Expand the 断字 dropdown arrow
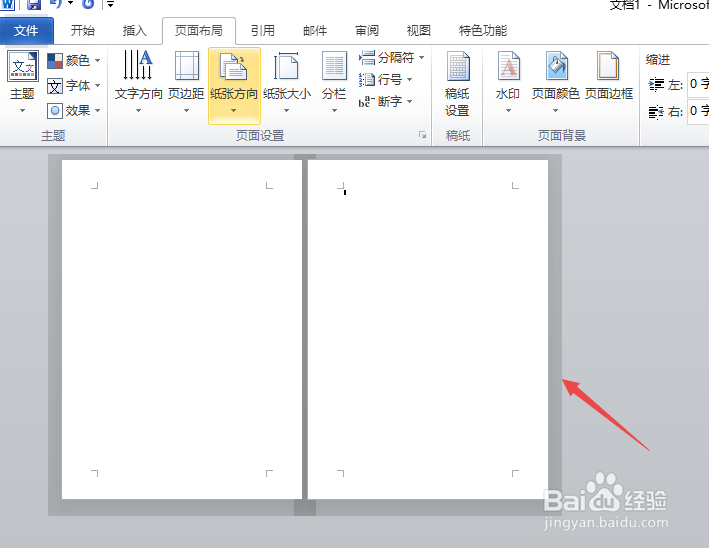This screenshot has width=709, height=548. pos(409,101)
